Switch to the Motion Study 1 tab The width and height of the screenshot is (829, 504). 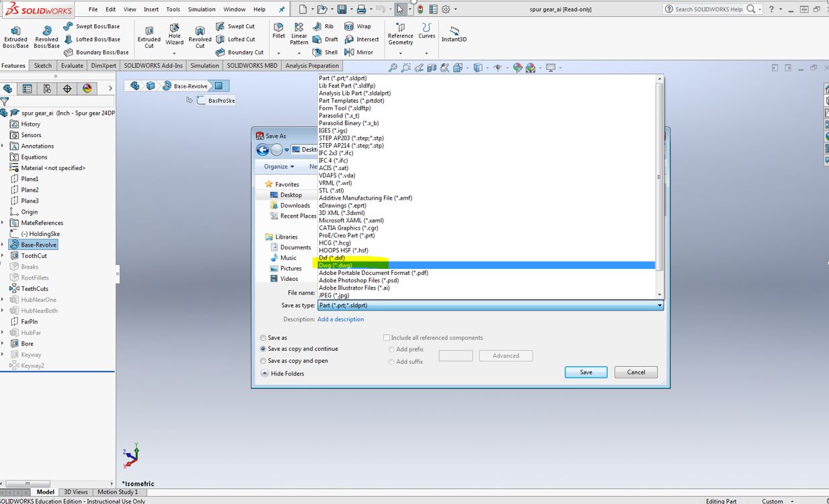click(x=118, y=492)
